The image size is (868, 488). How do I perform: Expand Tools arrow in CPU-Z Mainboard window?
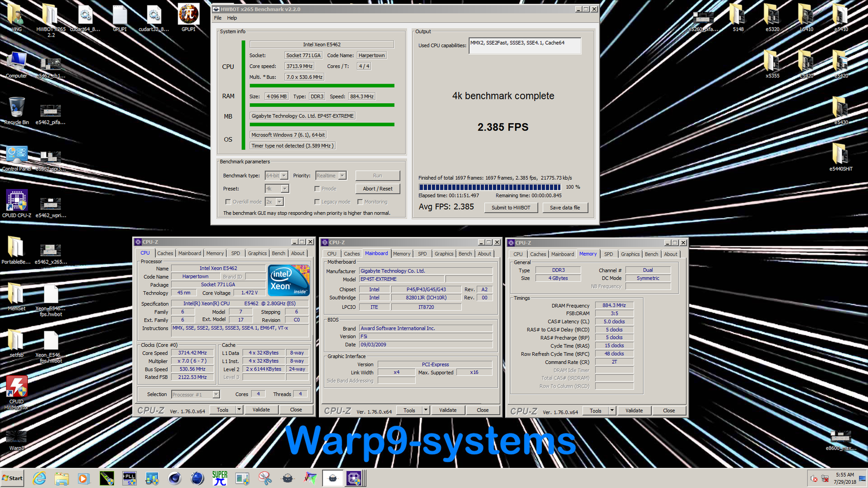tap(426, 410)
